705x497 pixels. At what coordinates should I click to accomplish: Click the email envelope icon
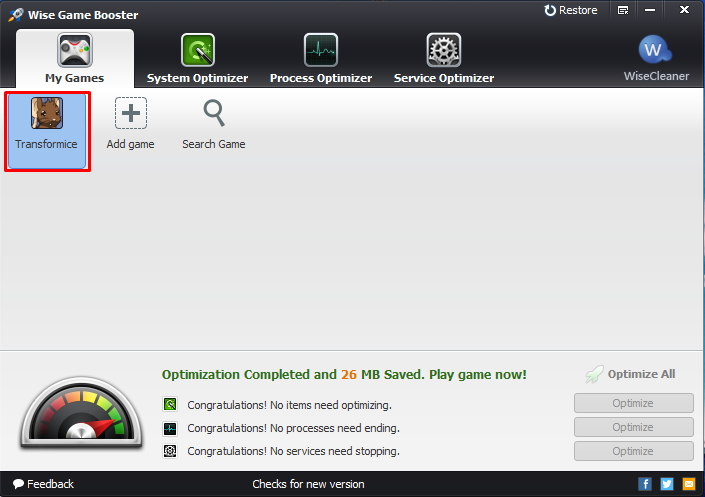coord(688,484)
